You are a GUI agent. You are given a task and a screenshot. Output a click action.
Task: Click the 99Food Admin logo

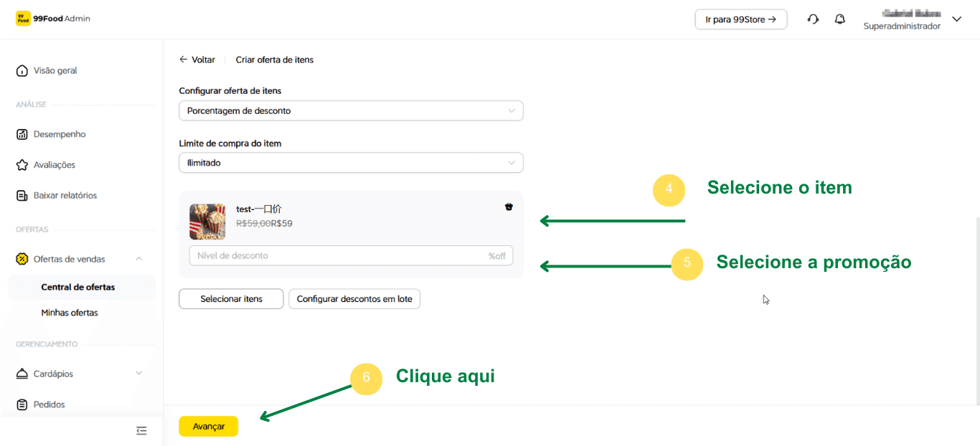coord(53,19)
